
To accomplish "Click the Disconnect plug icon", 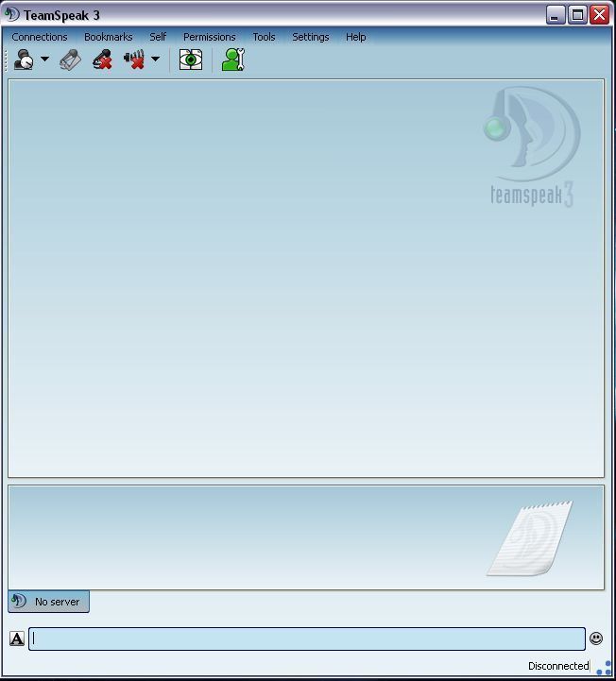I will (x=70, y=60).
